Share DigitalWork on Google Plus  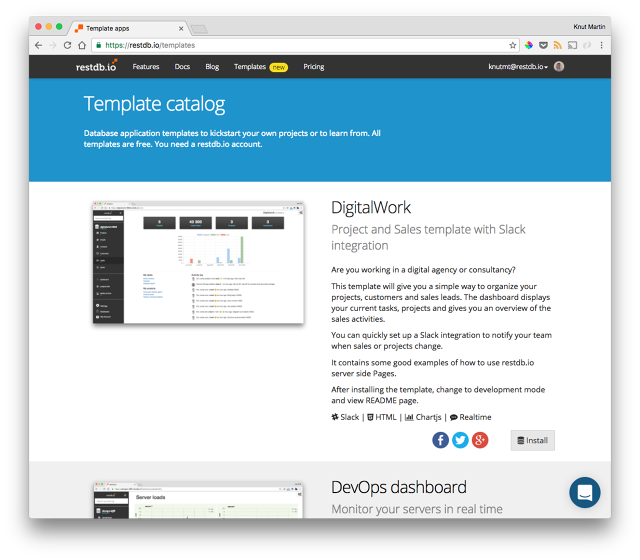tap(480, 440)
